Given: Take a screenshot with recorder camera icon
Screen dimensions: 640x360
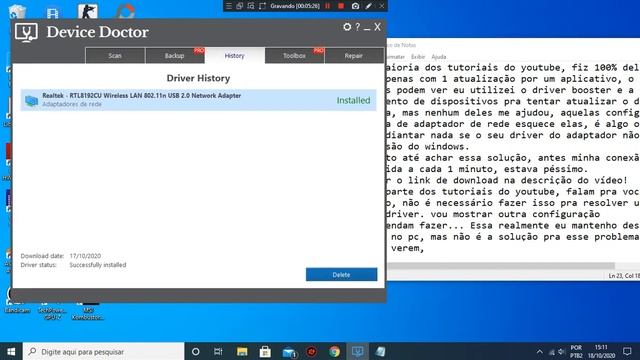Looking at the screenshot, I should click(x=356, y=6).
